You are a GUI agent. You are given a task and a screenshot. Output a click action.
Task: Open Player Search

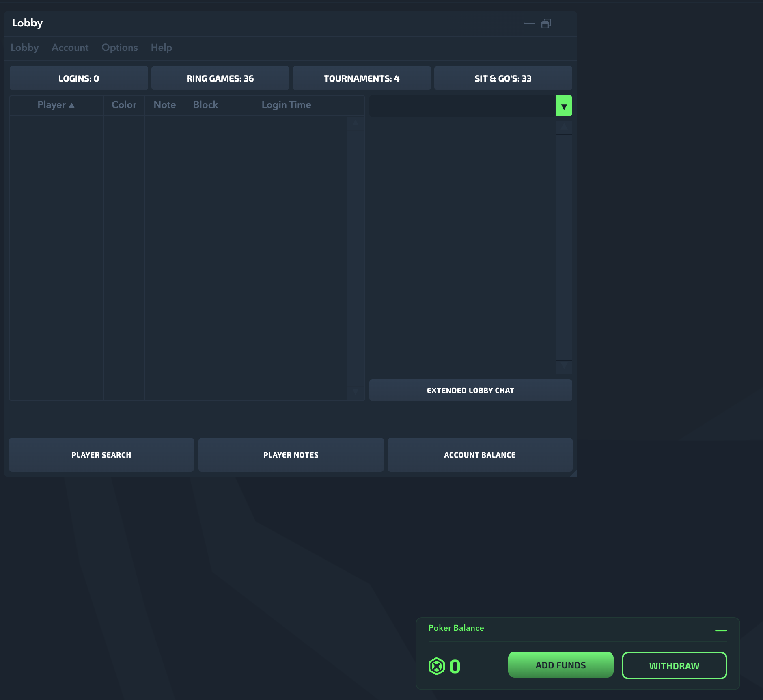[101, 455]
